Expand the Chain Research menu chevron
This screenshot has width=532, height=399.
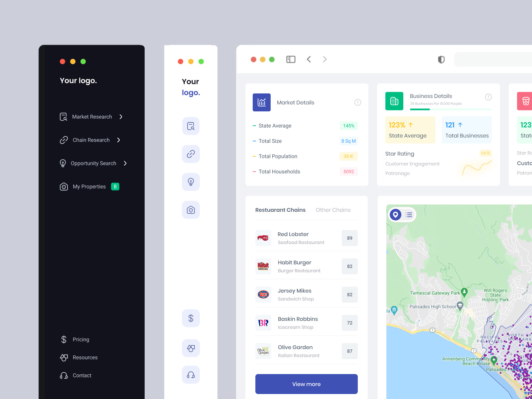tap(118, 140)
